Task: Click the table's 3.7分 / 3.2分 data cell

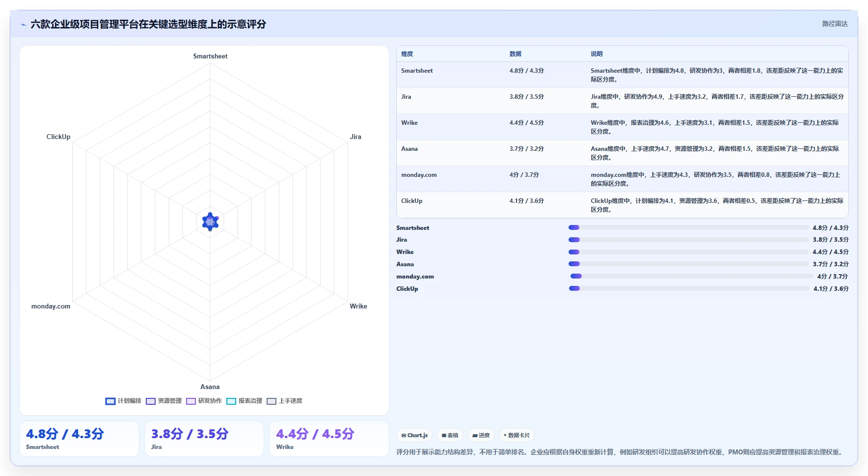Action: coord(526,149)
